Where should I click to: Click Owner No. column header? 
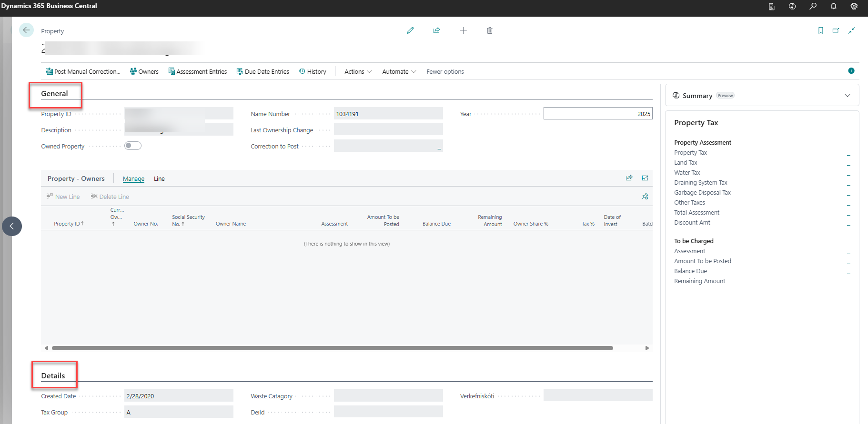(x=146, y=224)
